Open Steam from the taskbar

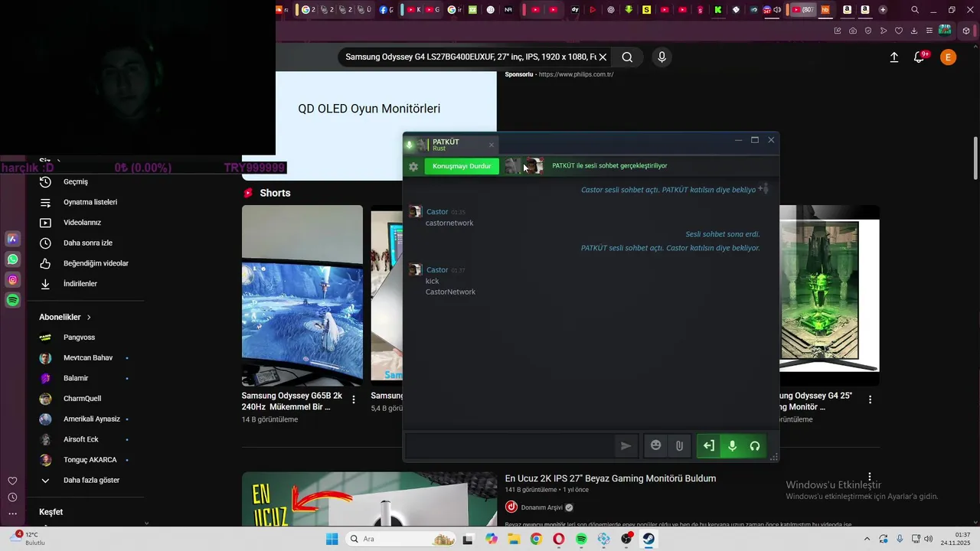(649, 539)
